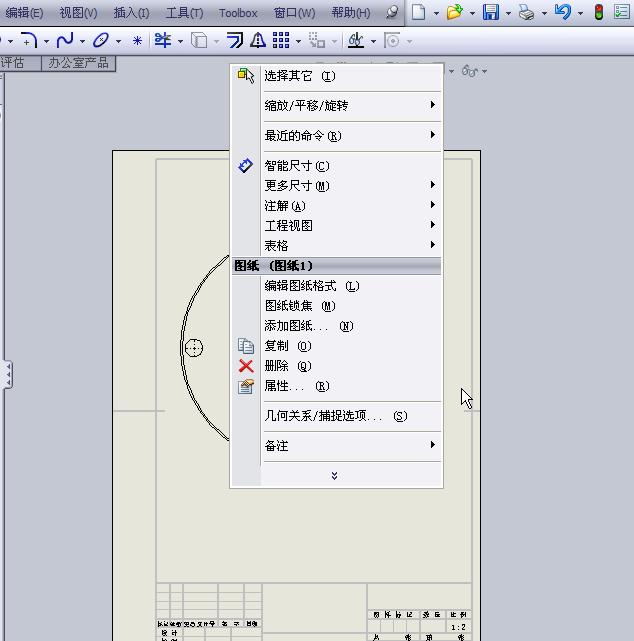Click the Print icon
634x641 pixels.
coord(526,12)
